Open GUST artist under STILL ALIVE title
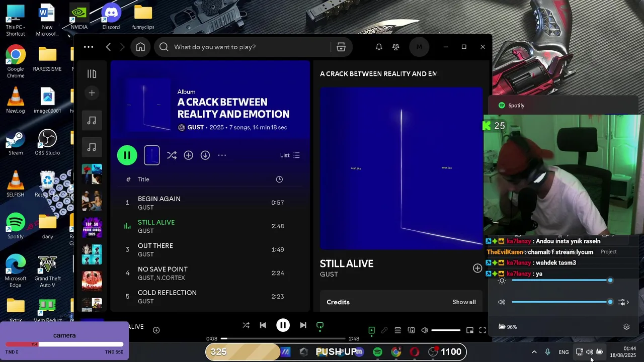 click(x=329, y=275)
